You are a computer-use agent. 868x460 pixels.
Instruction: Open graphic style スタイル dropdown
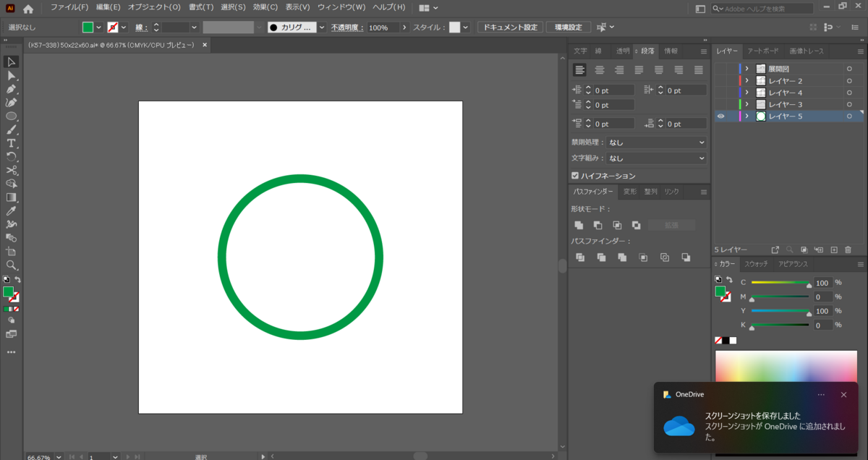coord(465,27)
